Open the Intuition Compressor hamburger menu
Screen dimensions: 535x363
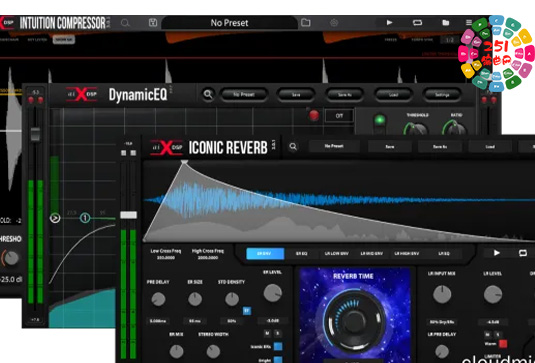click(x=469, y=23)
